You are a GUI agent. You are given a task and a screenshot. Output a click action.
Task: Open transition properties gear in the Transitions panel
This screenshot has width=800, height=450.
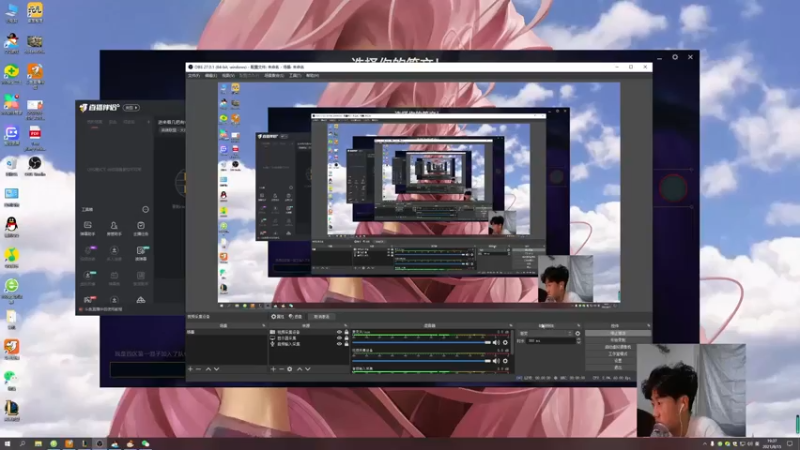pyautogui.click(x=578, y=333)
